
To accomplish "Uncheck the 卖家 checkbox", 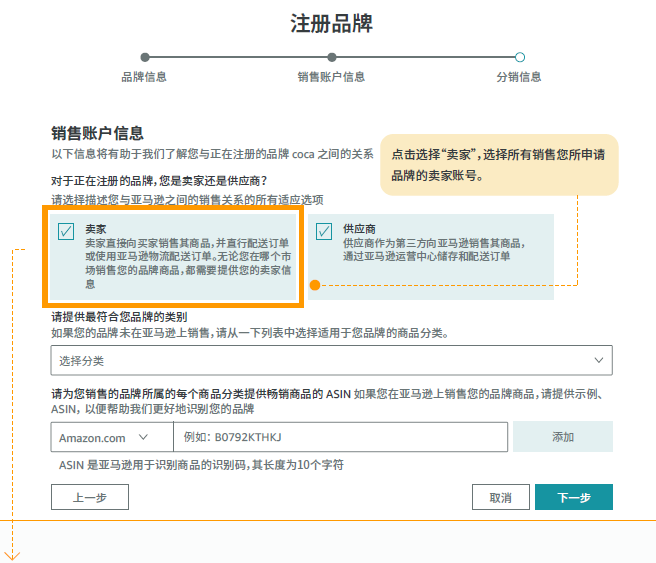I will 66,231.
